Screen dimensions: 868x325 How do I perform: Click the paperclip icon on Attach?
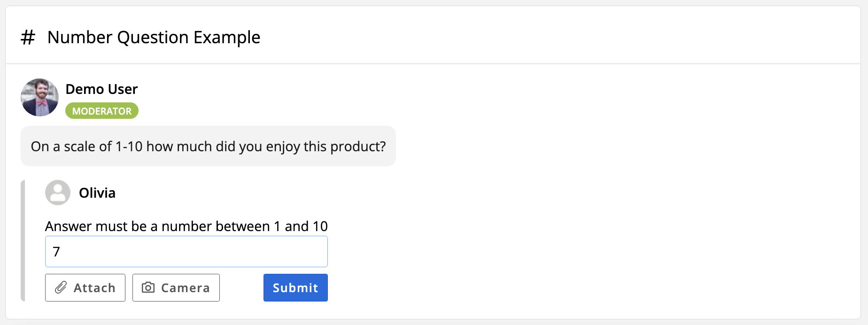61,287
